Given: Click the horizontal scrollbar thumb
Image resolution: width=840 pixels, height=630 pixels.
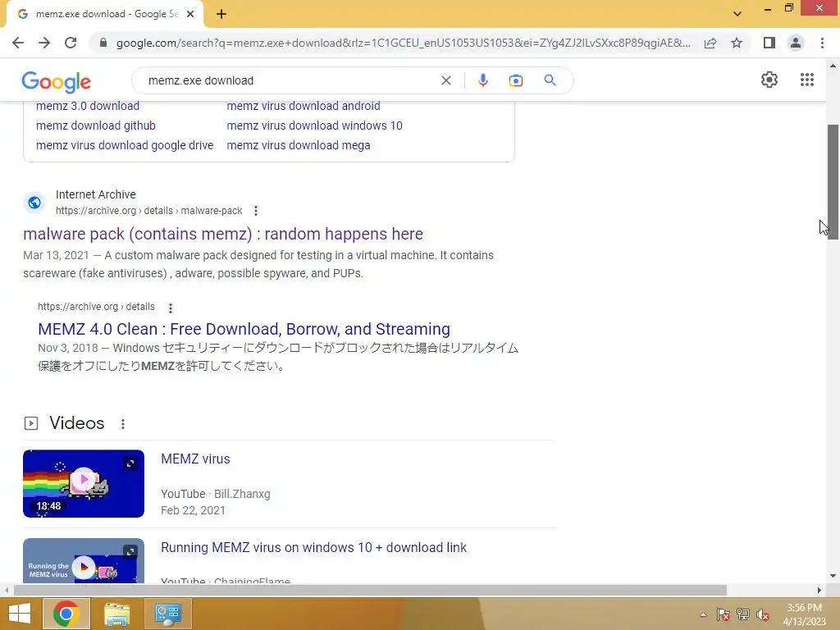Looking at the screenshot, I should point(370,591).
